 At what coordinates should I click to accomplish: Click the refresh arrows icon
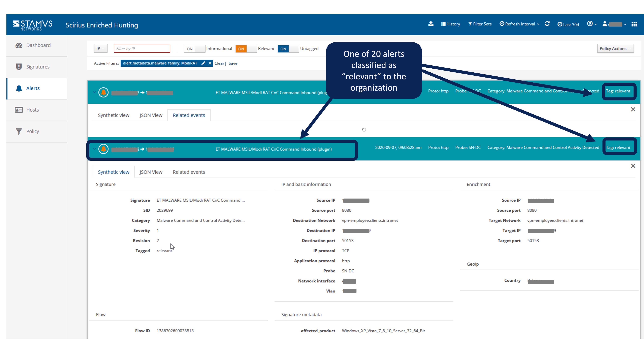point(547,24)
